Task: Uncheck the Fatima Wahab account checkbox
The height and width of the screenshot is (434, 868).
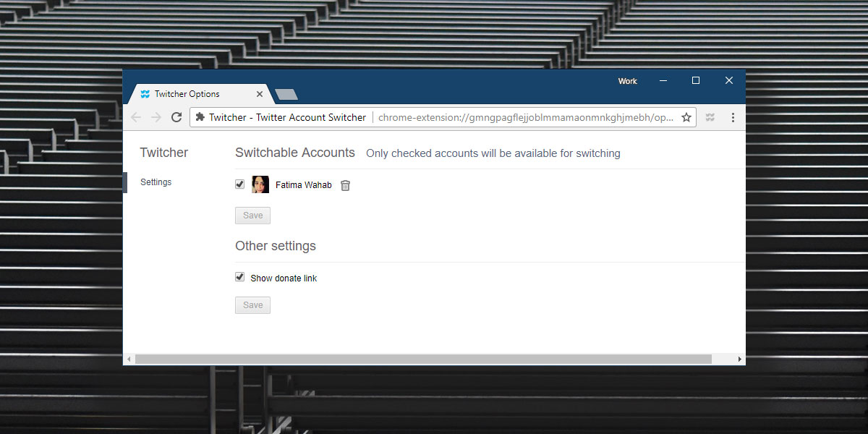Action: (239, 184)
